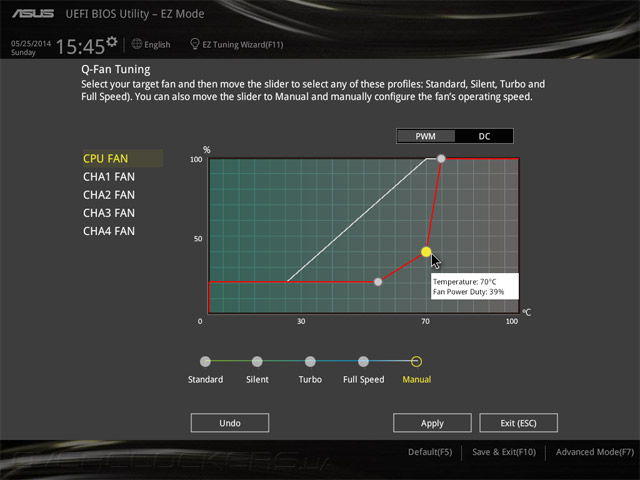Choose the Standard fan profile

click(x=205, y=361)
